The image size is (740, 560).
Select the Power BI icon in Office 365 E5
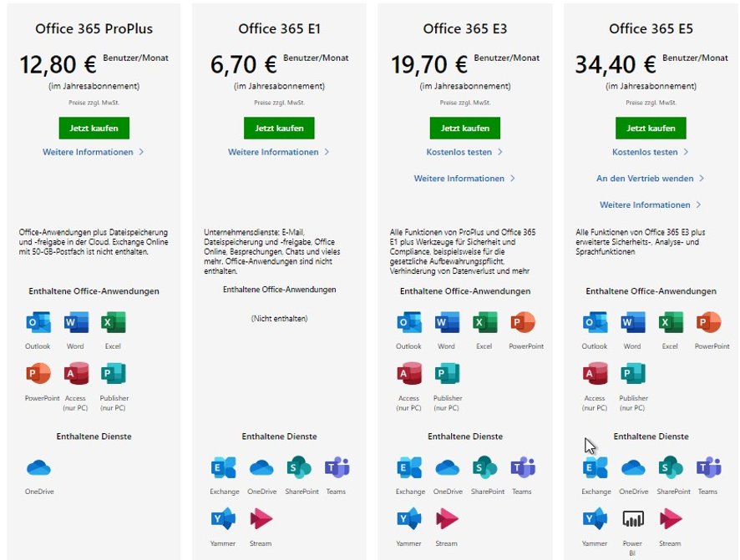633,518
